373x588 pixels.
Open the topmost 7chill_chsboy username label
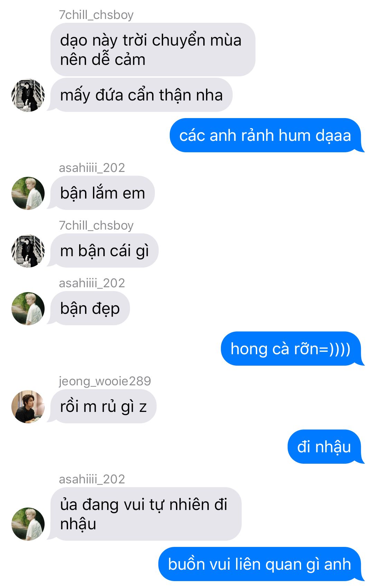[96, 15]
